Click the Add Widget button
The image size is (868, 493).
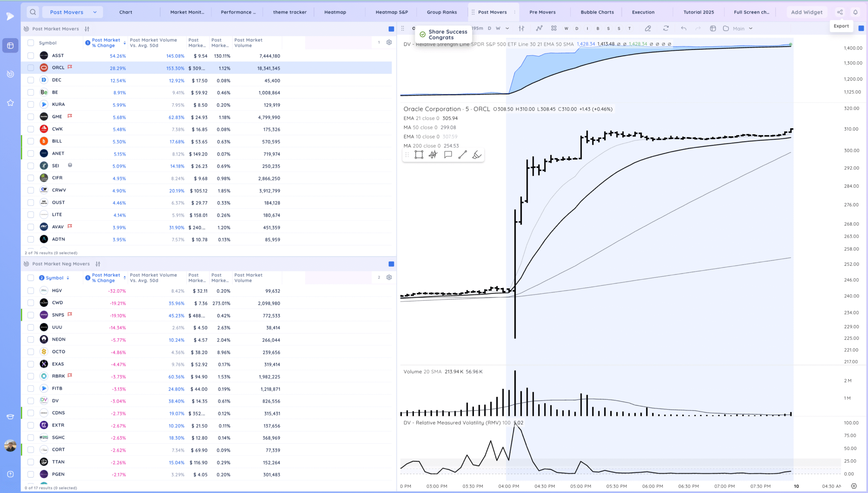click(807, 12)
